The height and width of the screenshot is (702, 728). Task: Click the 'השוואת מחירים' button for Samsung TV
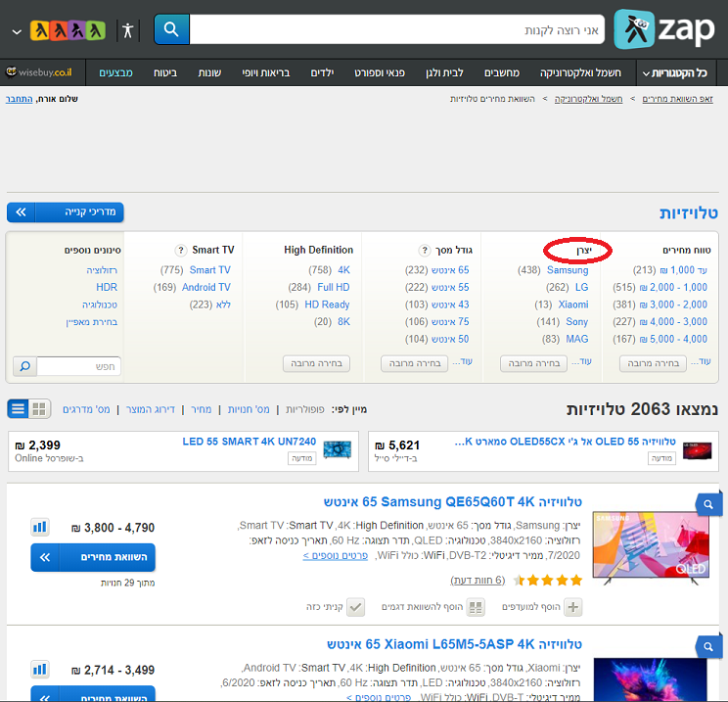(93, 557)
